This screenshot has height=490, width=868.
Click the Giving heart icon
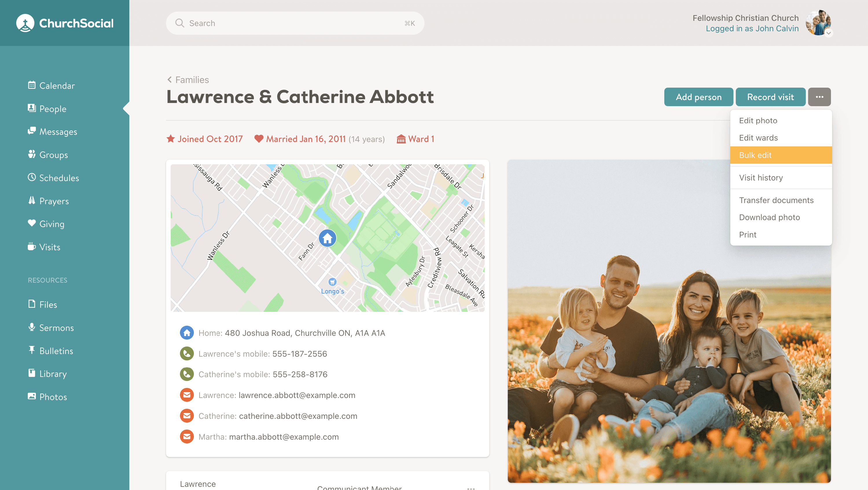coord(32,223)
